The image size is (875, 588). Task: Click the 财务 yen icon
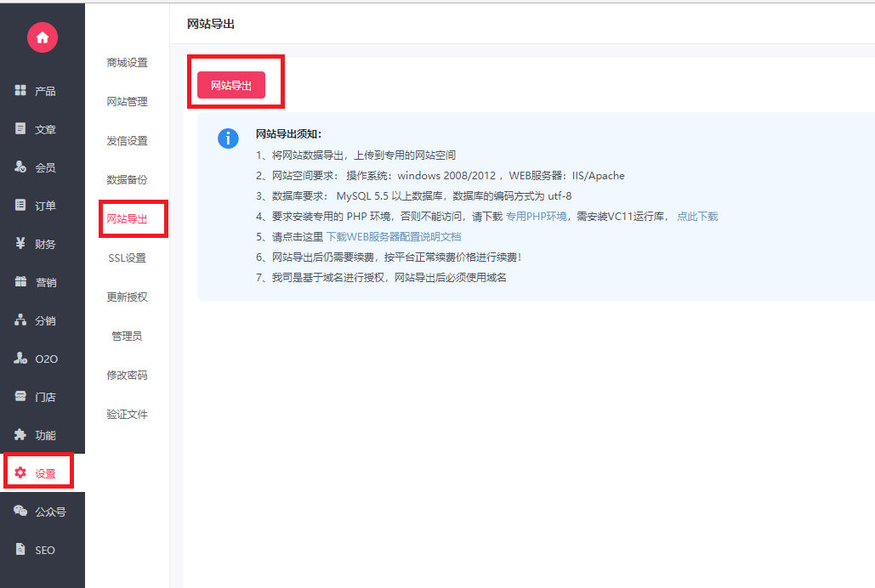click(20, 243)
